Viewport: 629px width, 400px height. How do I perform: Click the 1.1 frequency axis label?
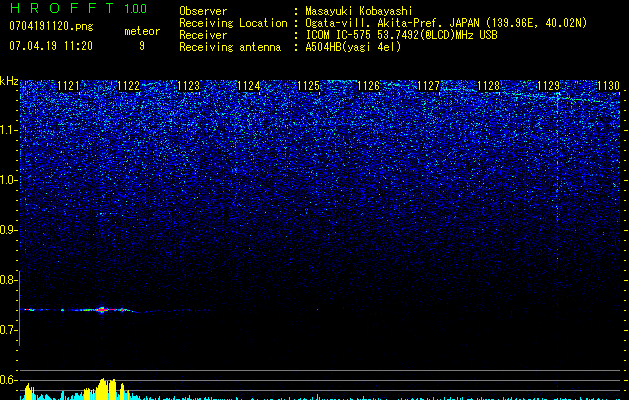click(x=9, y=130)
